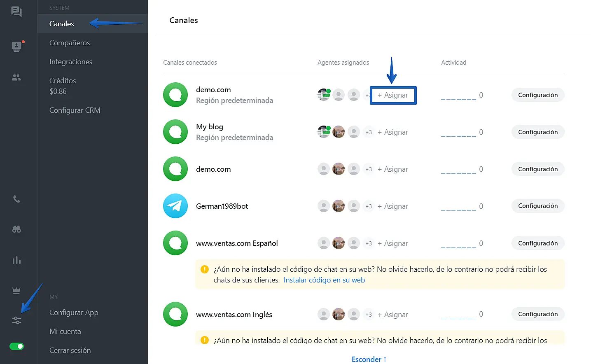Image resolution: width=591 pixels, height=364 pixels.
Task: Click the Telegram icon for German1989bot
Action: (175, 206)
